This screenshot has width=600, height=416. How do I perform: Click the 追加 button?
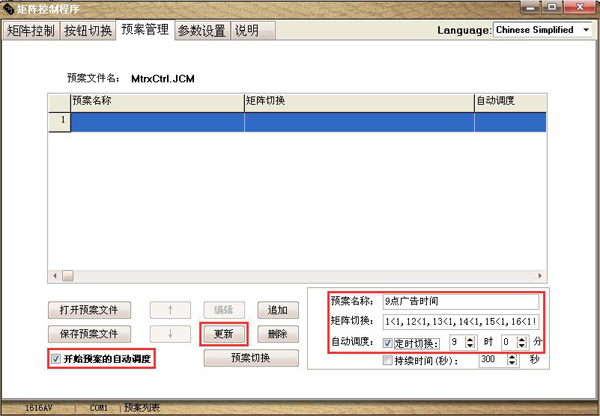click(x=278, y=310)
